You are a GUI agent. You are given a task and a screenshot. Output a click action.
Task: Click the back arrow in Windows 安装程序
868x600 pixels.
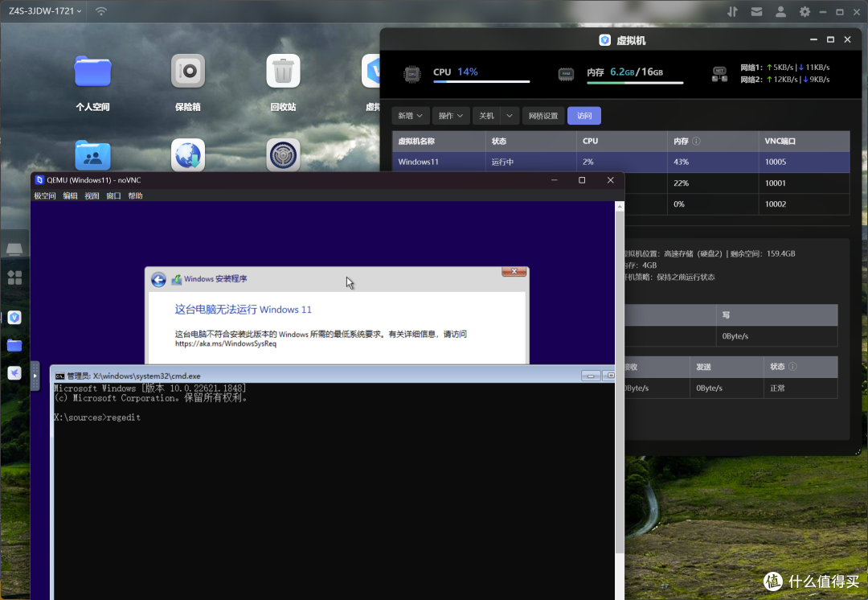(158, 280)
